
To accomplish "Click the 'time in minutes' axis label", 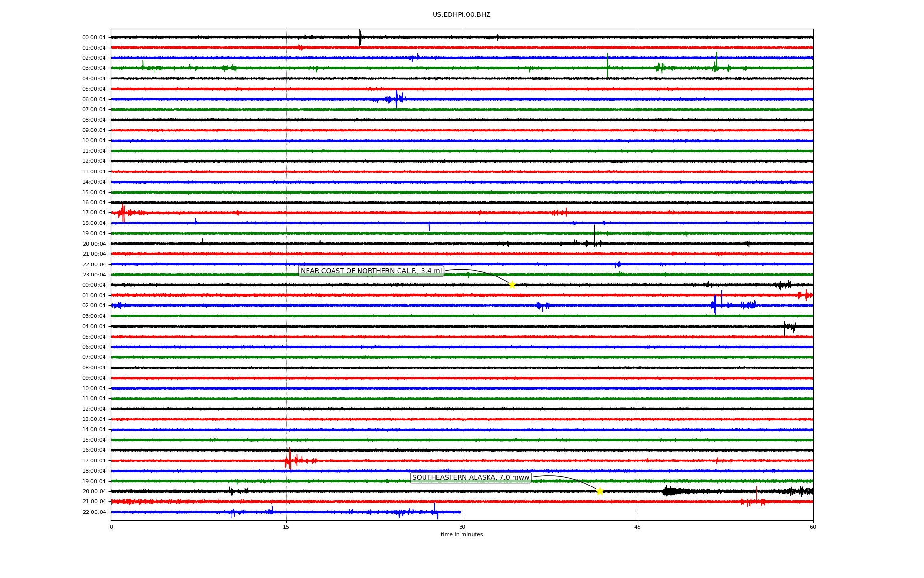I will tap(462, 535).
